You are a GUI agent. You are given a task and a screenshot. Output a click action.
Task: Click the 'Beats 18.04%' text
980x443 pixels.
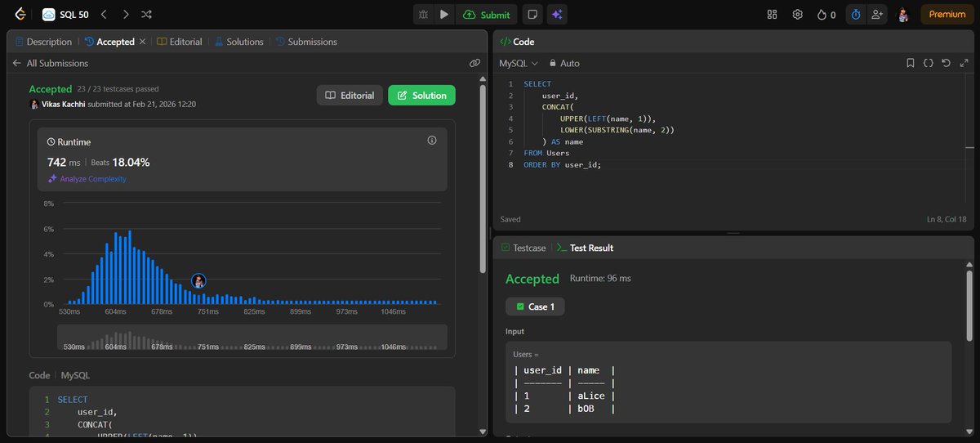click(x=120, y=163)
